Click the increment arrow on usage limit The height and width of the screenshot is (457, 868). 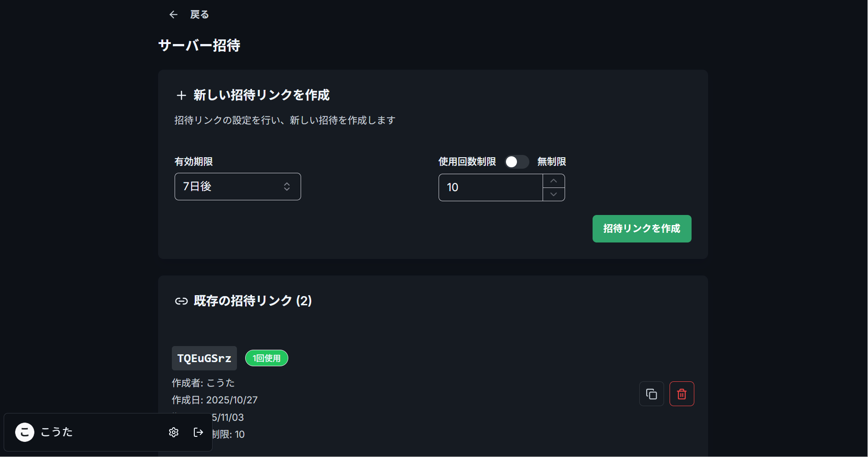554,181
